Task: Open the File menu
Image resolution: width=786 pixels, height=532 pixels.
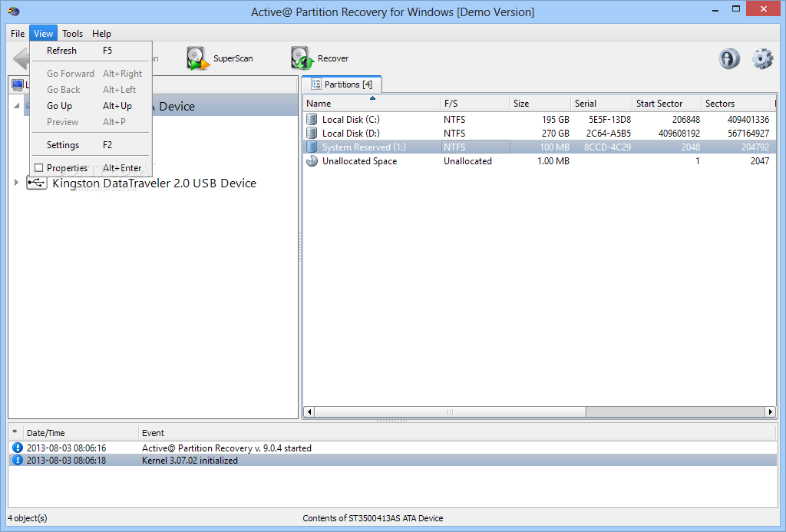Action: [x=18, y=34]
